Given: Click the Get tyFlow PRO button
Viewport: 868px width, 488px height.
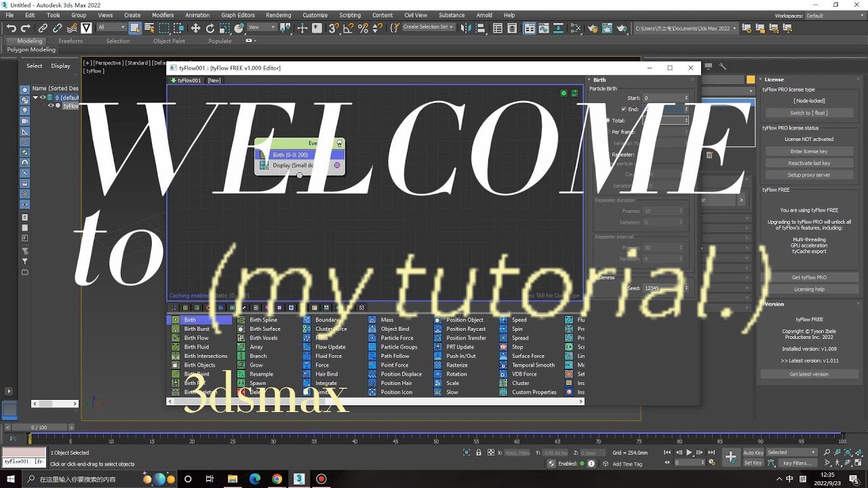Looking at the screenshot, I should coord(809,277).
